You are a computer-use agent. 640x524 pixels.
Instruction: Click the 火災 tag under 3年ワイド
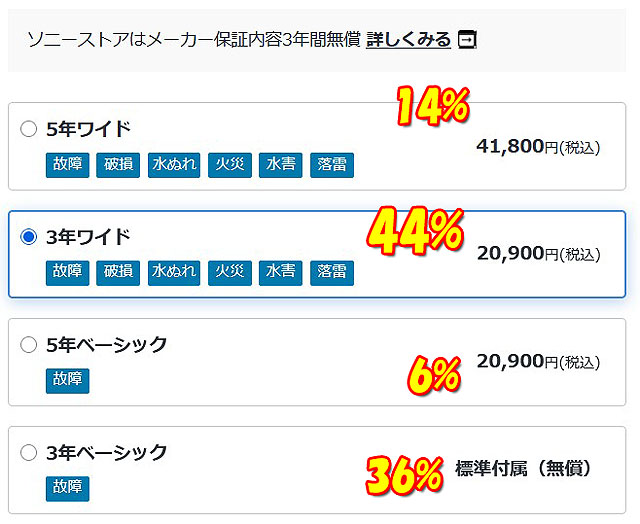tap(229, 271)
